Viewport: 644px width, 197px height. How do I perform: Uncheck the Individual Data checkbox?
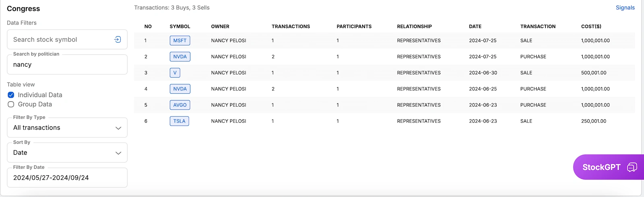(11, 95)
